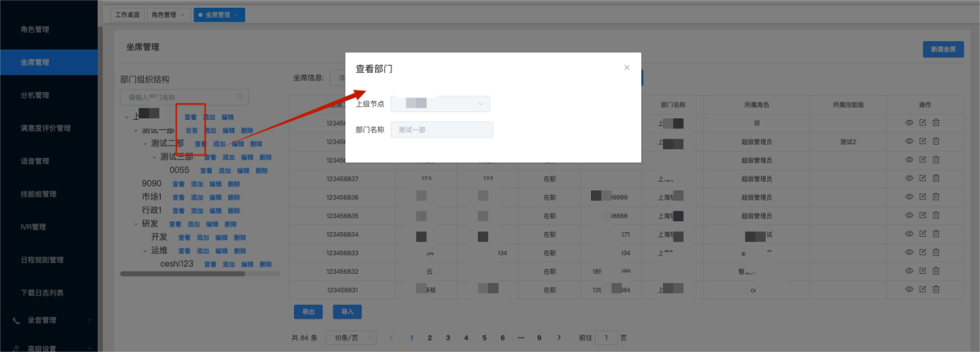Click the 部门名称 field showing 测试一部
This screenshot has width=980, height=352.
pos(442,130)
